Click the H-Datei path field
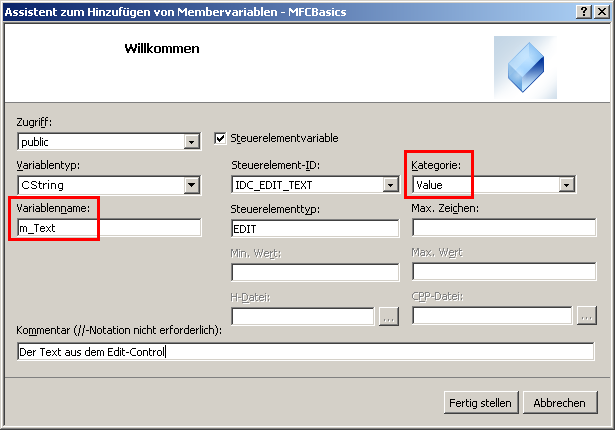Screen dimensions: 615x430 click(x=303, y=317)
